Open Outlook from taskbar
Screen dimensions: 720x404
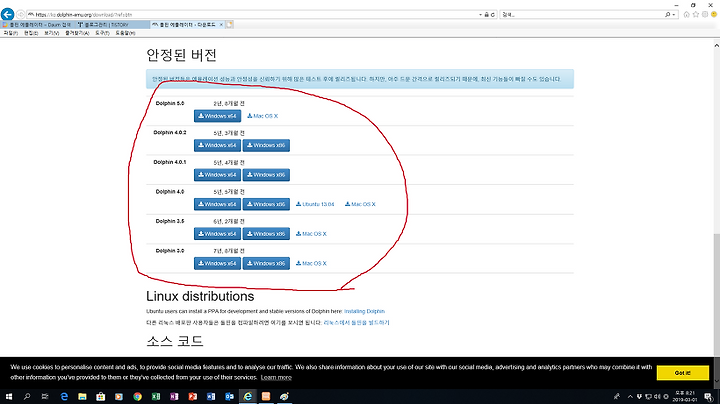[x=229, y=396]
